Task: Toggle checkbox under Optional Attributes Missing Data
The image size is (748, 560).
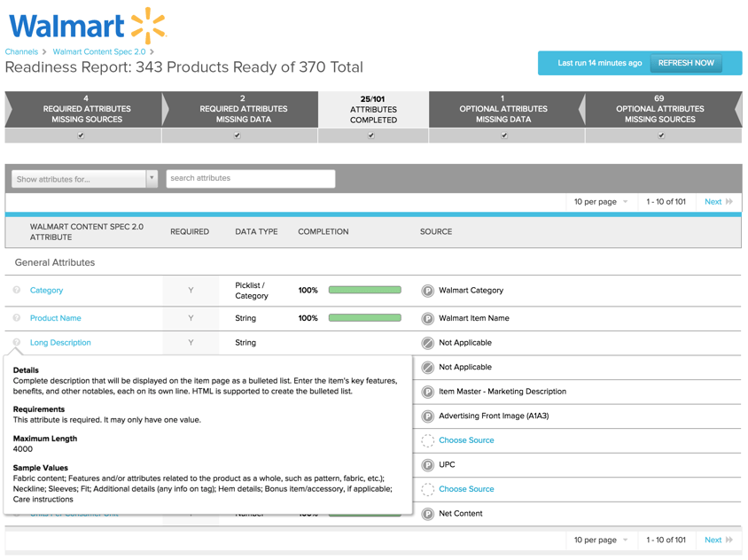Action: pos(504,136)
